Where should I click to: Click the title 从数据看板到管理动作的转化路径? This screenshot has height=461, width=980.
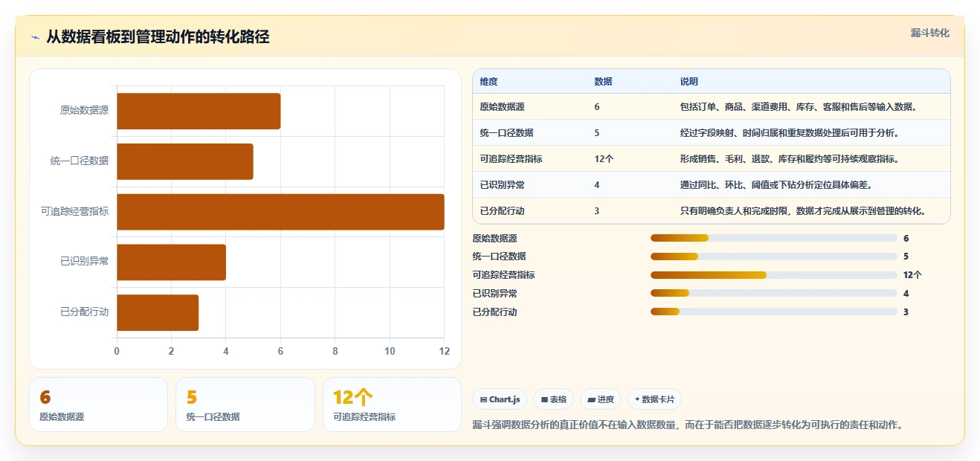(158, 37)
